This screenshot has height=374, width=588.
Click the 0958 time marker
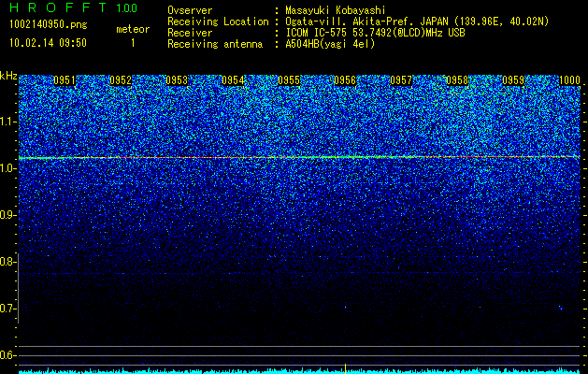tap(457, 80)
